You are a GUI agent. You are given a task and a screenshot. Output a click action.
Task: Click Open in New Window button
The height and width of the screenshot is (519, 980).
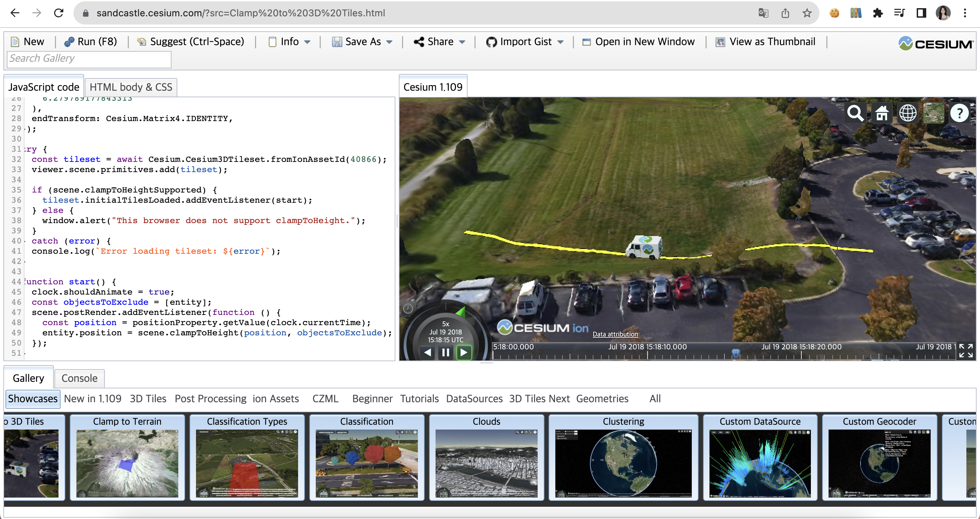point(638,41)
